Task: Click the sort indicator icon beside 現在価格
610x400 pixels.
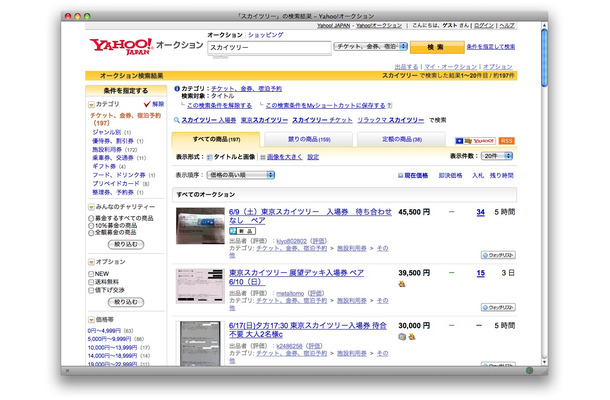Action: click(400, 175)
